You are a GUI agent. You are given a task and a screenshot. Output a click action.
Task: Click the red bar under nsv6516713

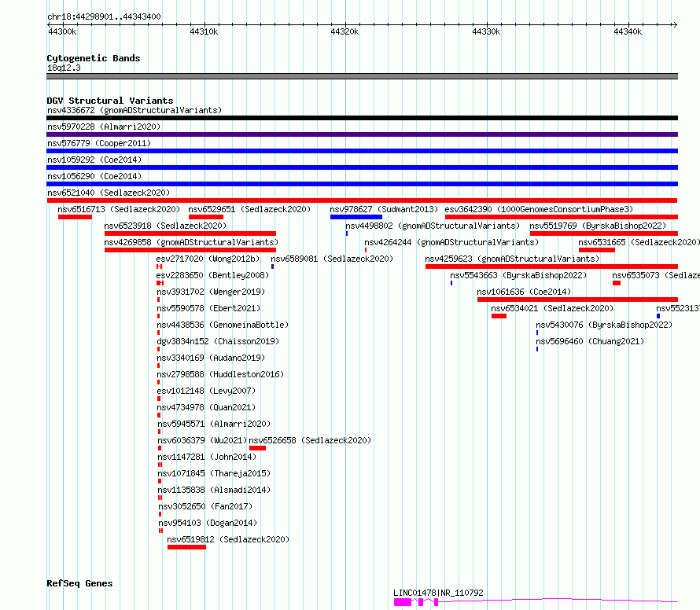75,217
